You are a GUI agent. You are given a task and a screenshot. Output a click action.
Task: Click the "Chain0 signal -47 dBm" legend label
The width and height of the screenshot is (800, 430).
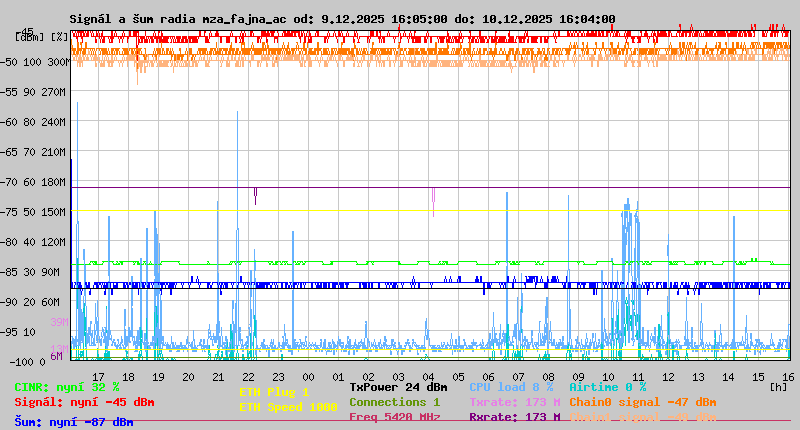(643, 402)
